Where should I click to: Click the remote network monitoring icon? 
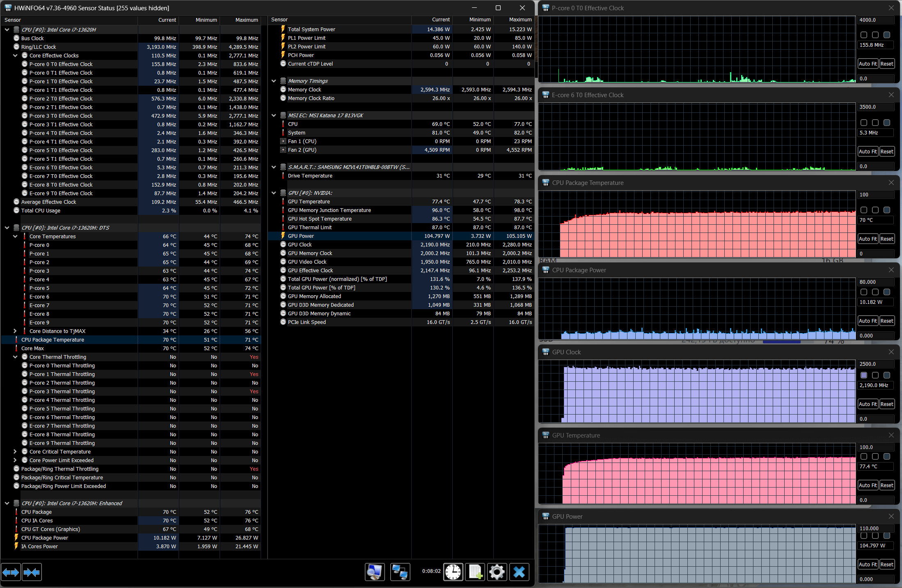coord(399,572)
